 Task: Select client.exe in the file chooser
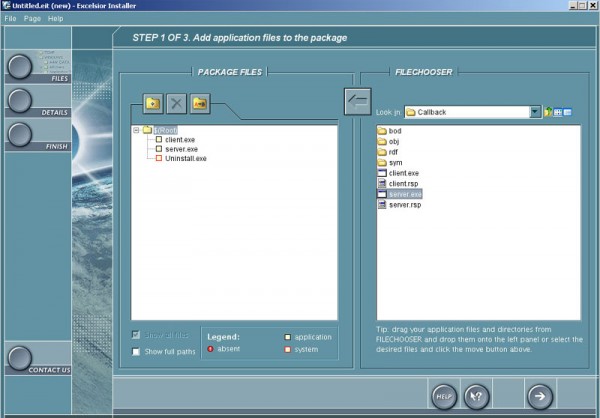398,173
